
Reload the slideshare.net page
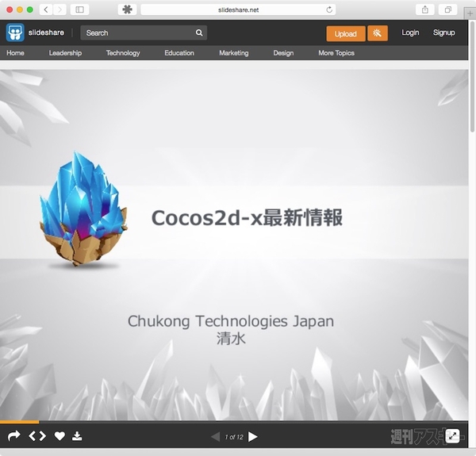[329, 10]
